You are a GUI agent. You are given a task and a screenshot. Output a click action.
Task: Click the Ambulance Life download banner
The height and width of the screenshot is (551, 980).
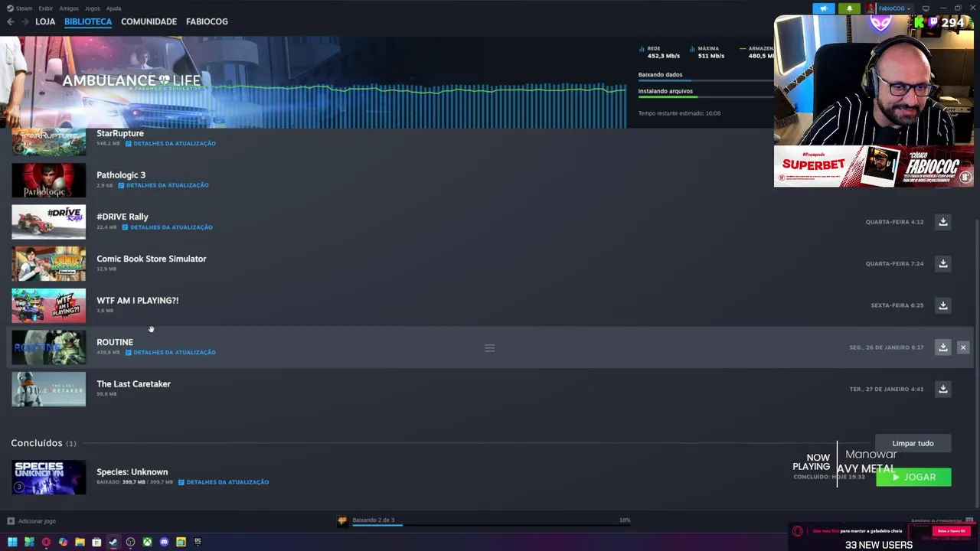click(x=313, y=82)
